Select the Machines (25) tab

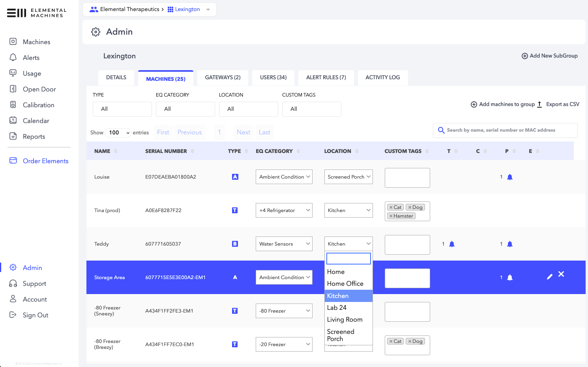[x=166, y=78]
